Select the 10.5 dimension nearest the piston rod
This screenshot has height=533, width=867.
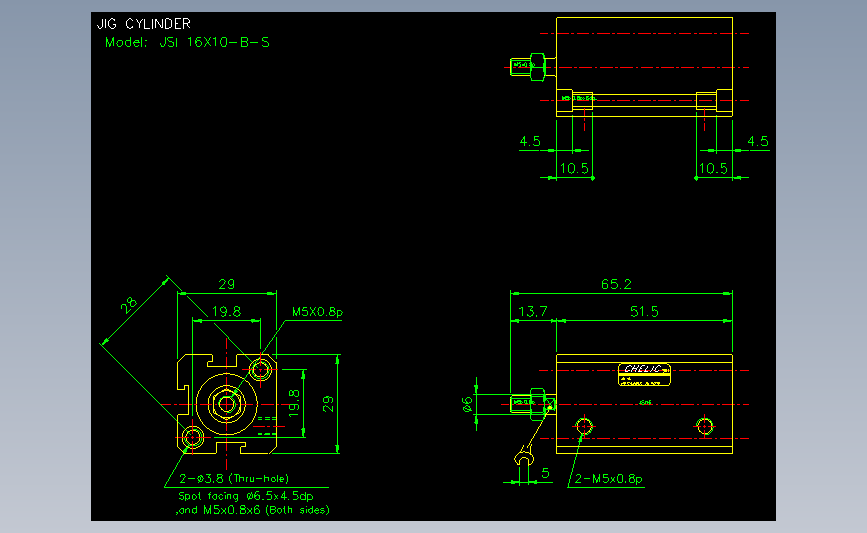click(x=574, y=169)
